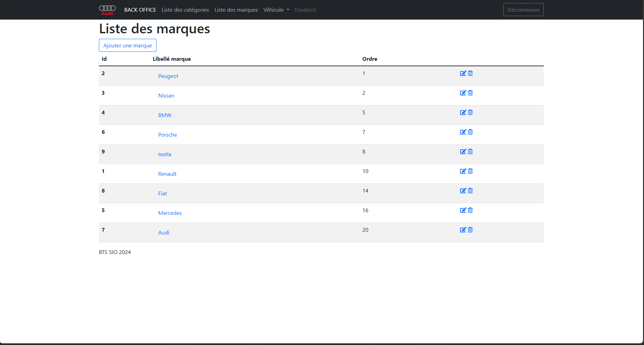Screen dimensions: 644x345
Task: Edit the Nissan brand row
Action: click(463, 93)
